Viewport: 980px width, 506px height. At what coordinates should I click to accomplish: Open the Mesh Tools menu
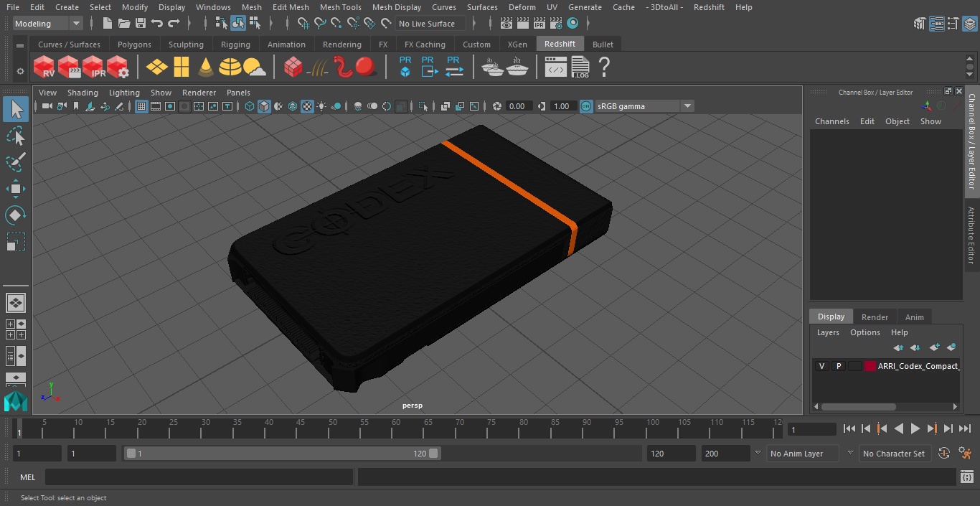pyautogui.click(x=340, y=7)
